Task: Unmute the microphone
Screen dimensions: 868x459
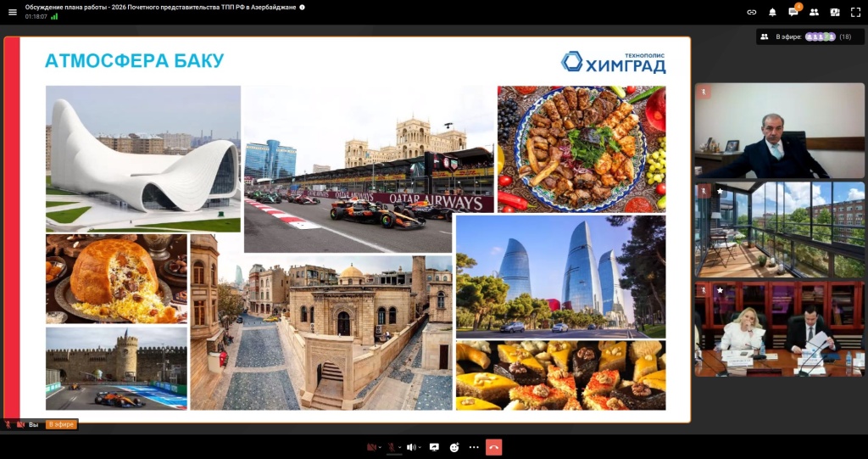Action: [391, 447]
